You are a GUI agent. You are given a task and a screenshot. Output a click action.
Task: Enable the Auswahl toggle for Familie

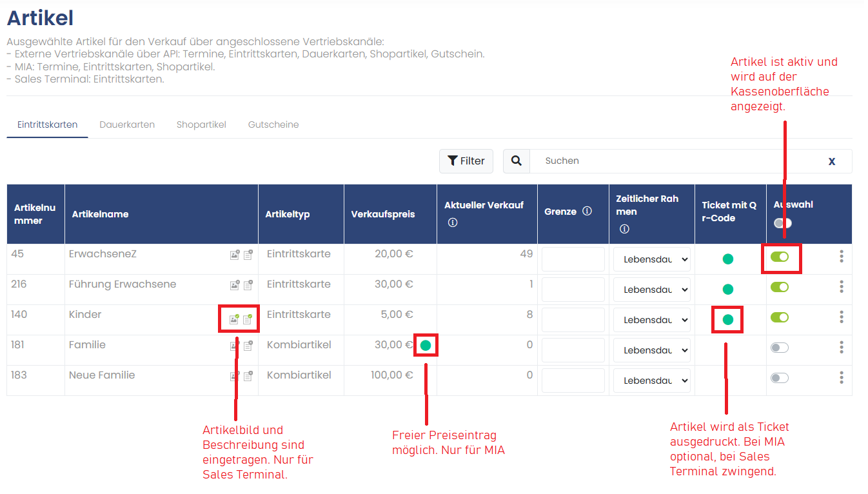(x=780, y=348)
